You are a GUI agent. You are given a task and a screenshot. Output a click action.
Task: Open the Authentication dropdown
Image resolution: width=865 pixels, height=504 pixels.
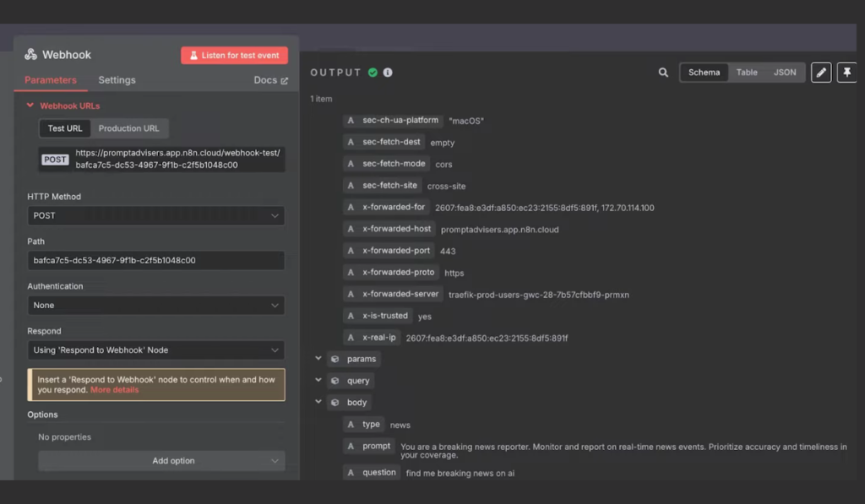coord(155,305)
